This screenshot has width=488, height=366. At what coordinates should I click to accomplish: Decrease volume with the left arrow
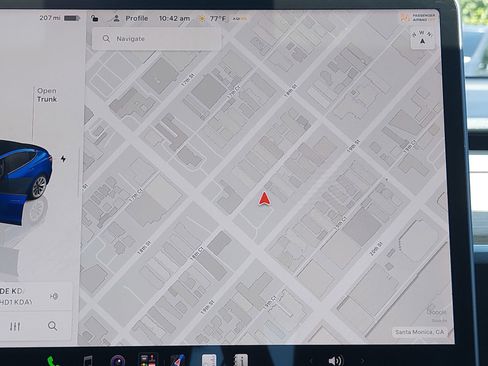(x=311, y=361)
